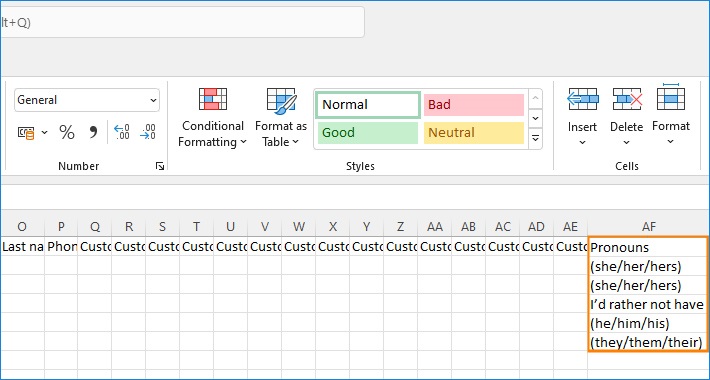Select column Q header
This screenshot has height=380, width=710.
click(95, 226)
